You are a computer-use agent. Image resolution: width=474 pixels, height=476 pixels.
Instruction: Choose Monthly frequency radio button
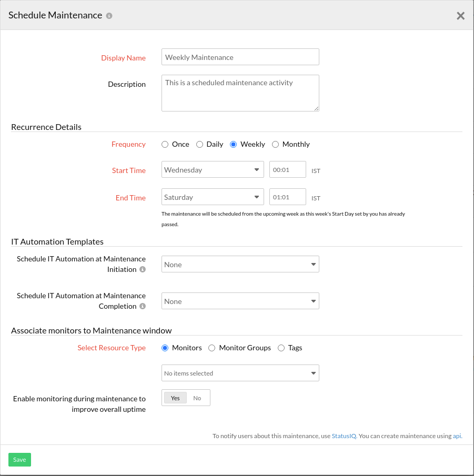pos(276,144)
